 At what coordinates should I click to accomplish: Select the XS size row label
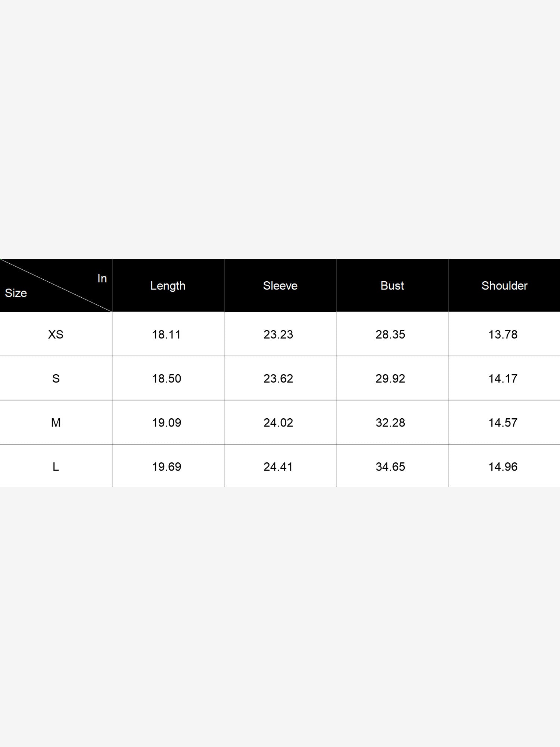click(x=56, y=334)
